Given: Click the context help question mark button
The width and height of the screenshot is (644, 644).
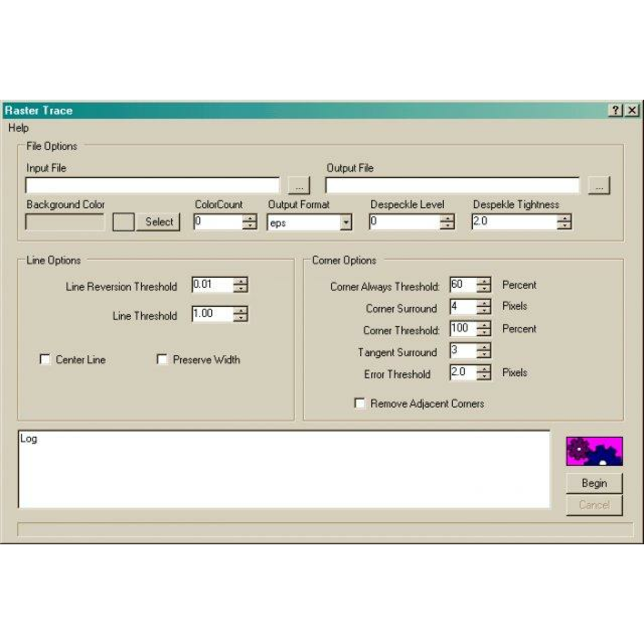Looking at the screenshot, I should (x=616, y=110).
